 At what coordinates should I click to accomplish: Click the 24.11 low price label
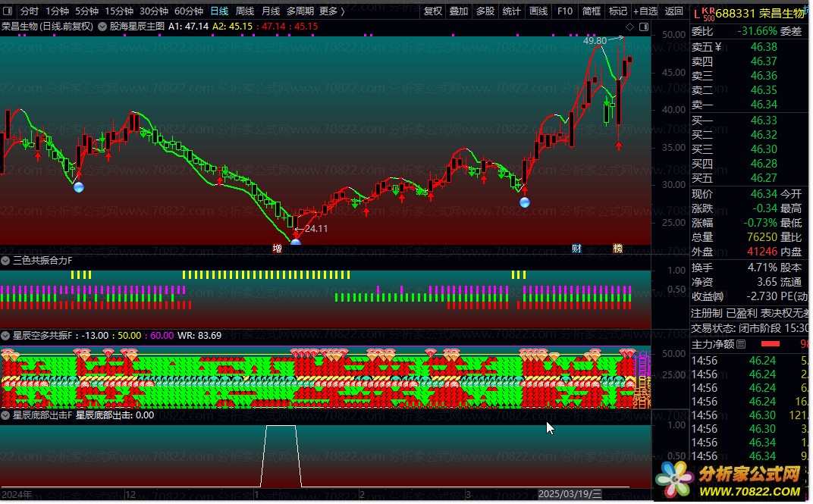click(315, 228)
